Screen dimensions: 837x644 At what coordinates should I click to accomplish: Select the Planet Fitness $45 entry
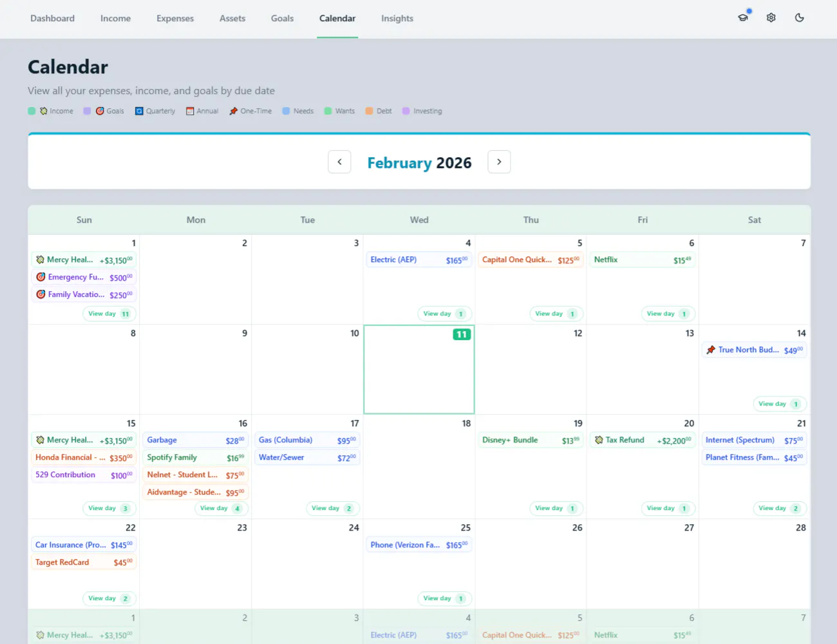(754, 457)
